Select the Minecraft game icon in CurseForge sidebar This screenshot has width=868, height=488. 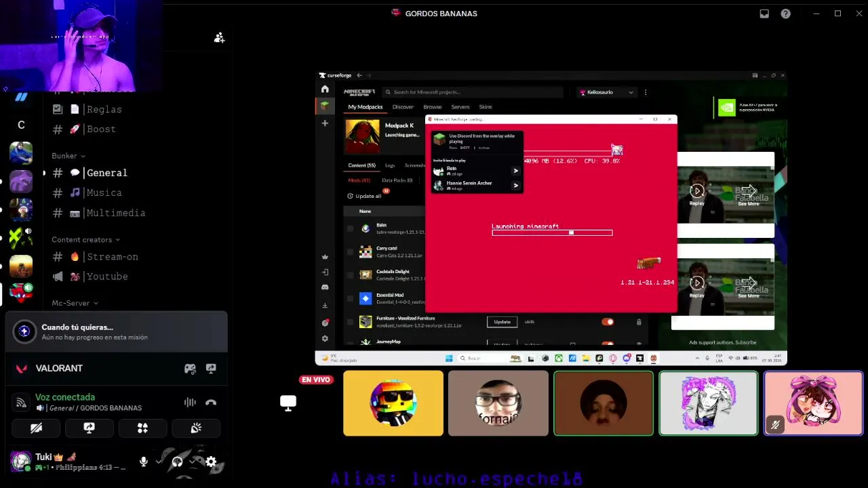click(325, 106)
